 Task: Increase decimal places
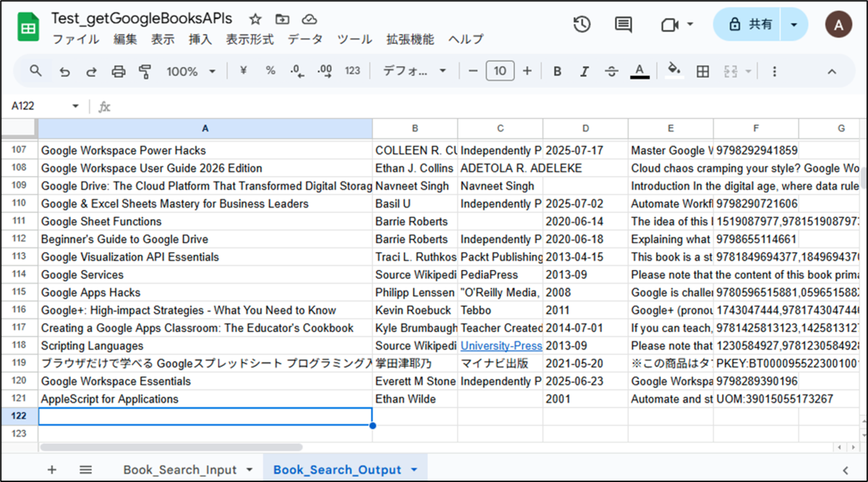point(325,71)
